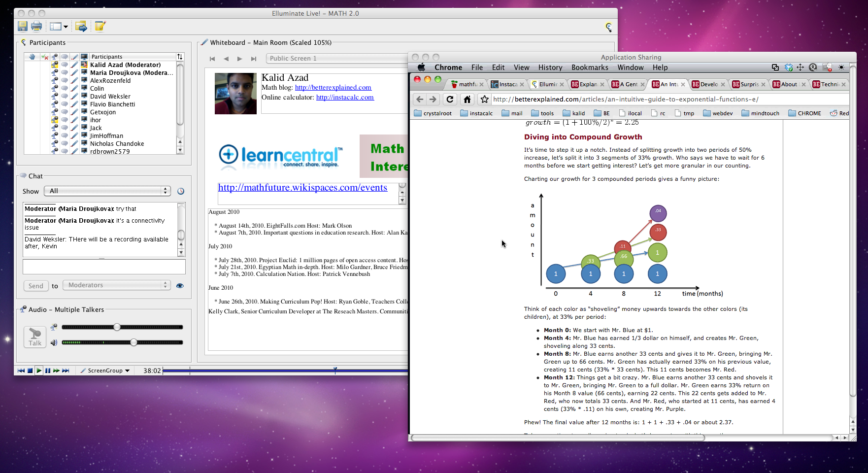The width and height of the screenshot is (868, 473).
Task: Toggle microphone permission for ihor
Action: (55, 120)
